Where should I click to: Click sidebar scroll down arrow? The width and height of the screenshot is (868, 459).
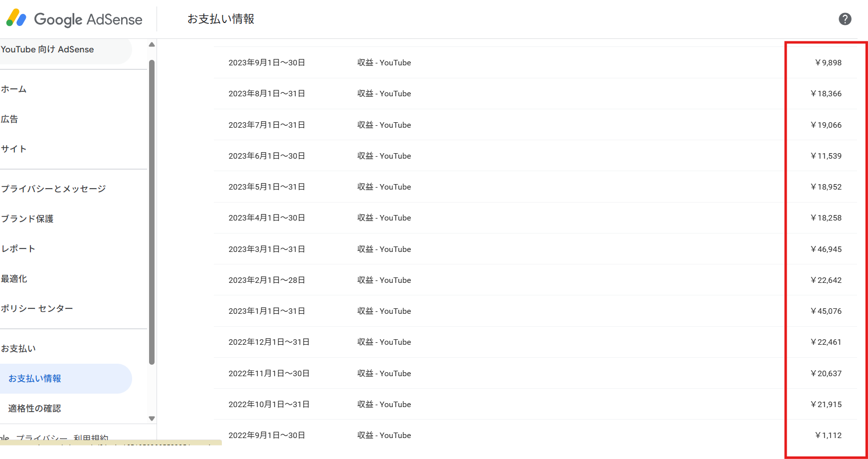[152, 419]
